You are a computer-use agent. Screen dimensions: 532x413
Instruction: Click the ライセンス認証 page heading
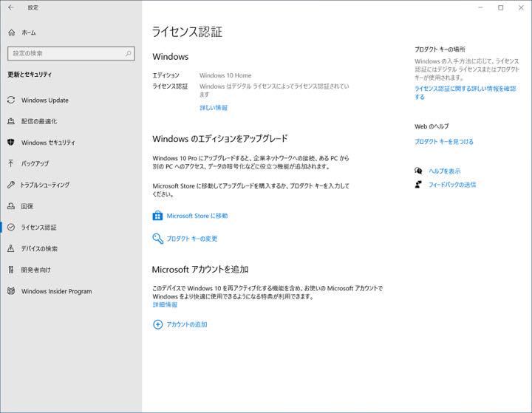[187, 32]
